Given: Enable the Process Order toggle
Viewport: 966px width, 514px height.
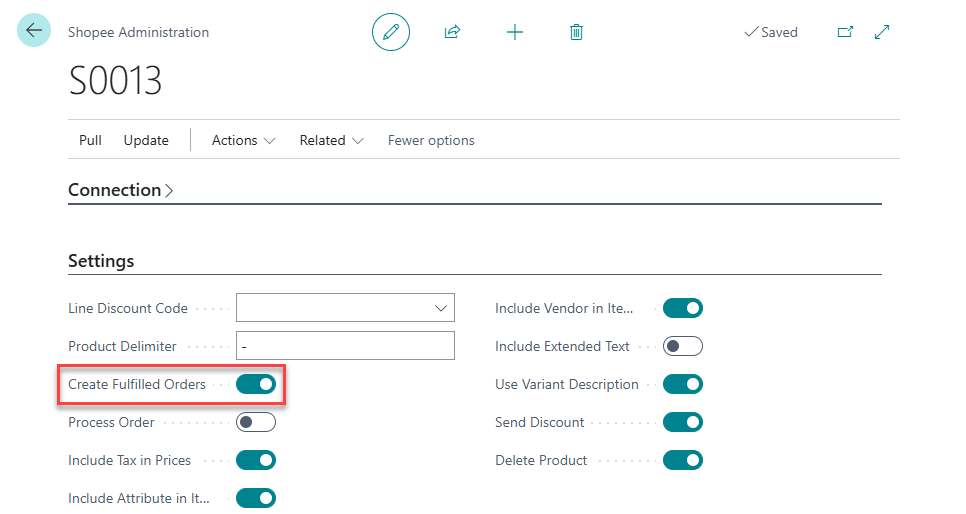Looking at the screenshot, I should coord(256,423).
